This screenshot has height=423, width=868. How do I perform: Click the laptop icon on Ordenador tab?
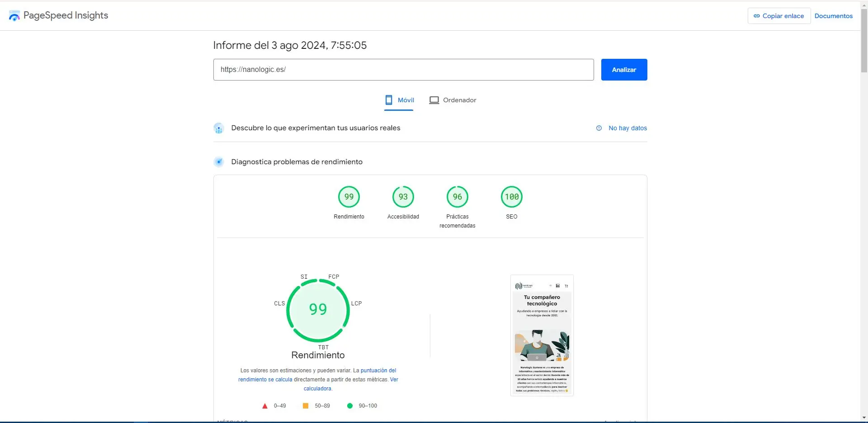(x=434, y=100)
